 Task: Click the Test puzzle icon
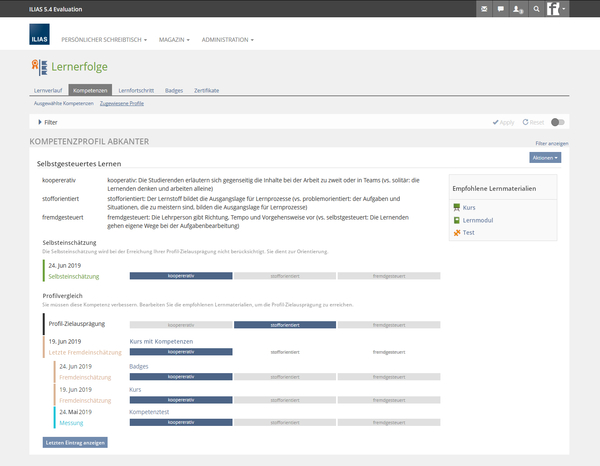pos(457,233)
